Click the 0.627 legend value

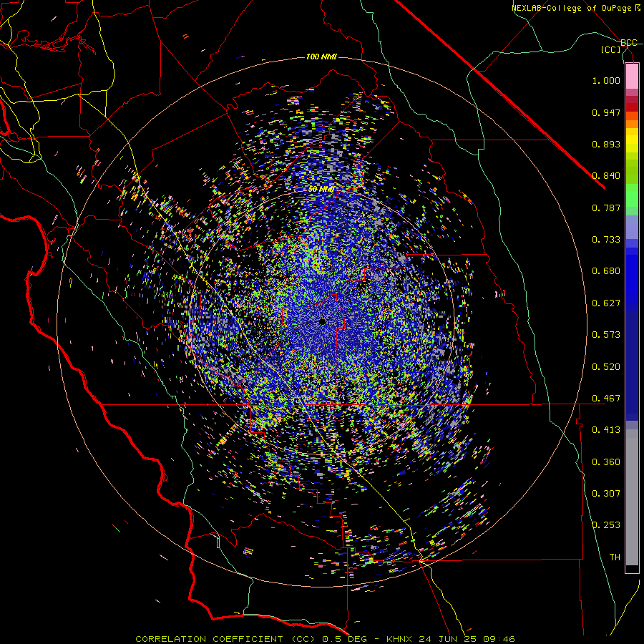click(606, 303)
